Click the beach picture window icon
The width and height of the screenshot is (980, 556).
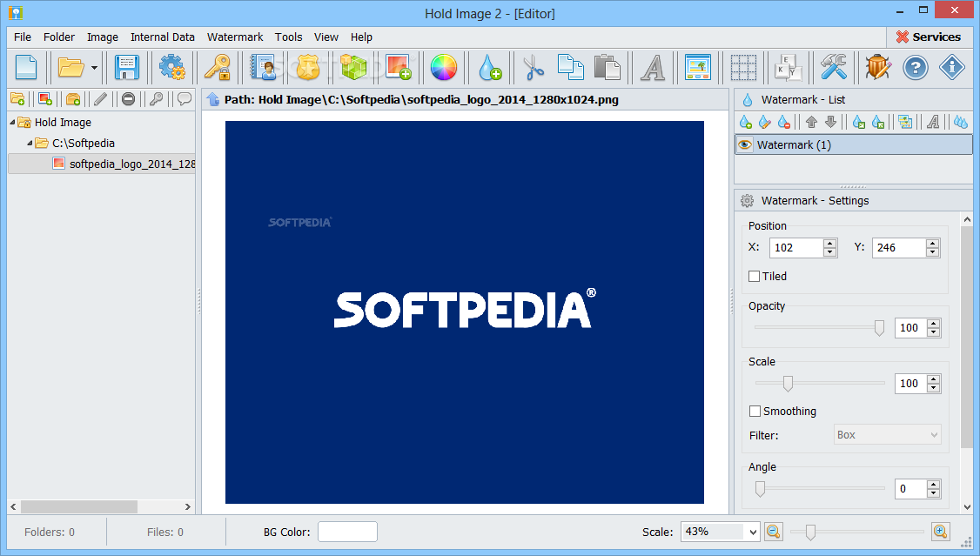pyautogui.click(x=698, y=68)
